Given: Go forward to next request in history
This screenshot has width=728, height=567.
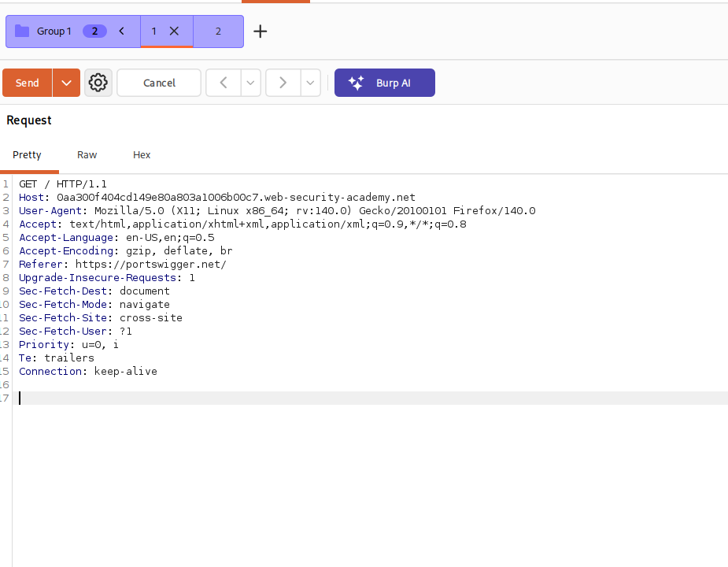Looking at the screenshot, I should (x=283, y=83).
